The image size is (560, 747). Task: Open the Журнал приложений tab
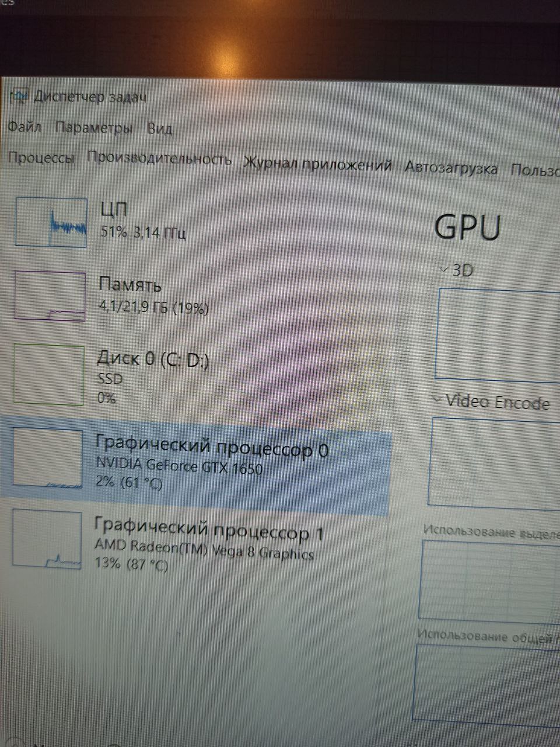click(x=317, y=165)
